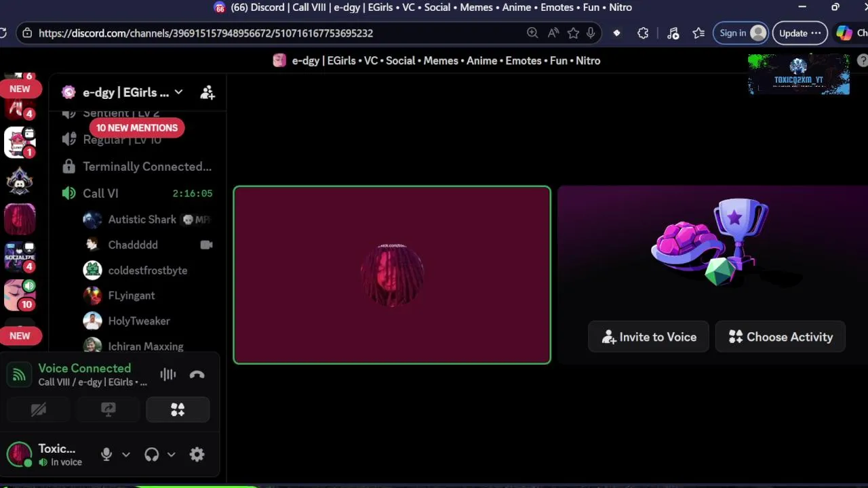Click Voice Connected status text
This screenshot has height=488, width=868.
(85, 368)
